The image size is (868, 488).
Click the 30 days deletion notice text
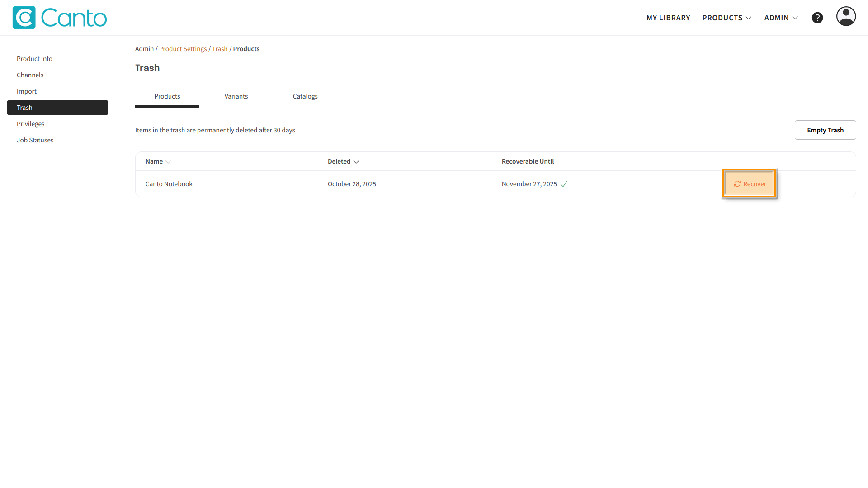(x=215, y=130)
